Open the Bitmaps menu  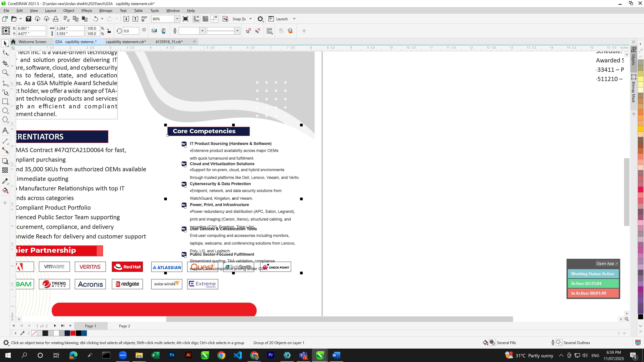[x=106, y=11]
